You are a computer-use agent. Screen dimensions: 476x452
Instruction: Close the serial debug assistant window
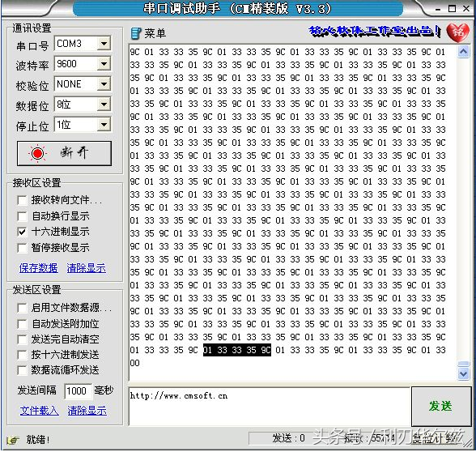pos(466,8)
